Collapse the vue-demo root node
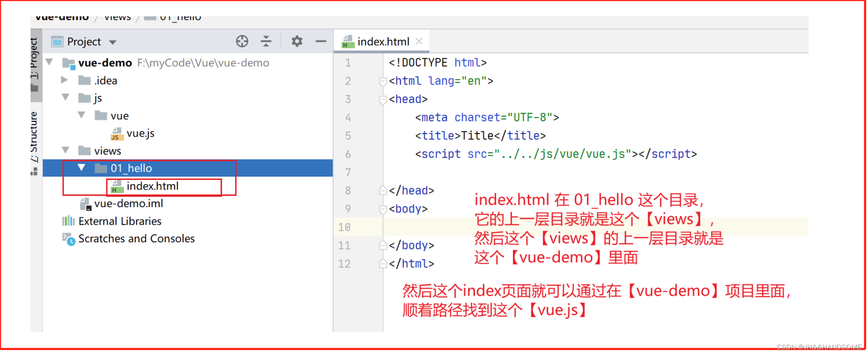The width and height of the screenshot is (868, 354). pos(49,62)
